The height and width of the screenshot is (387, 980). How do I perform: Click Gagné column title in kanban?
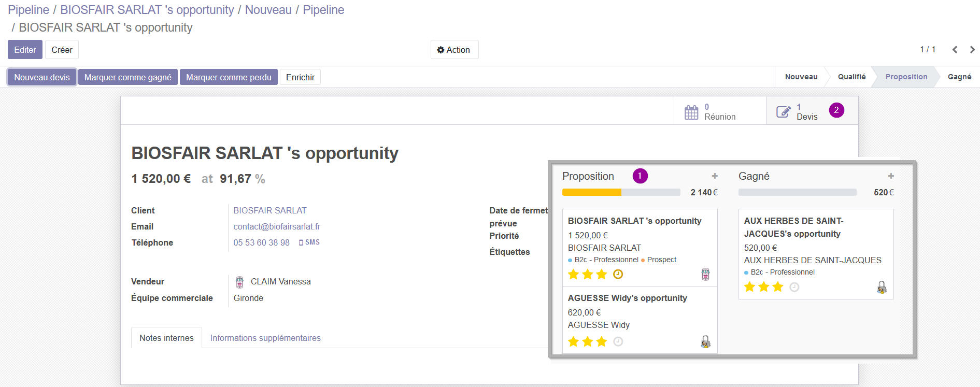tap(754, 176)
